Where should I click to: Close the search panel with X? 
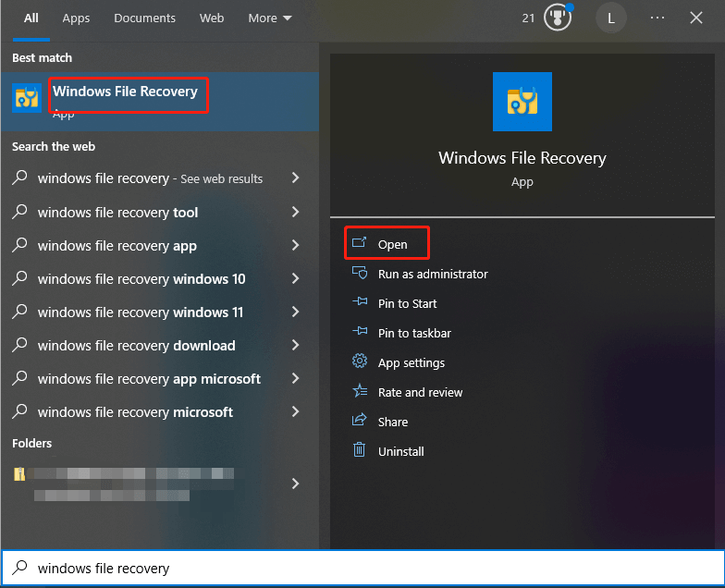pyautogui.click(x=695, y=18)
